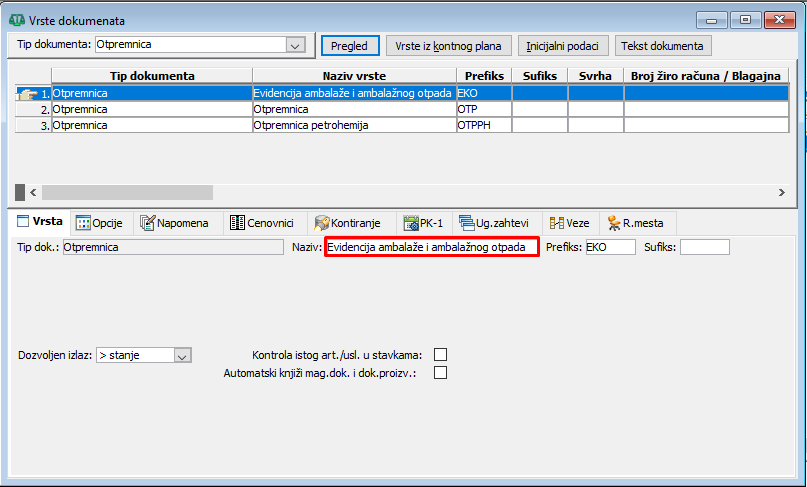Open the Dozvoljen izlaz dropdown

pos(181,355)
